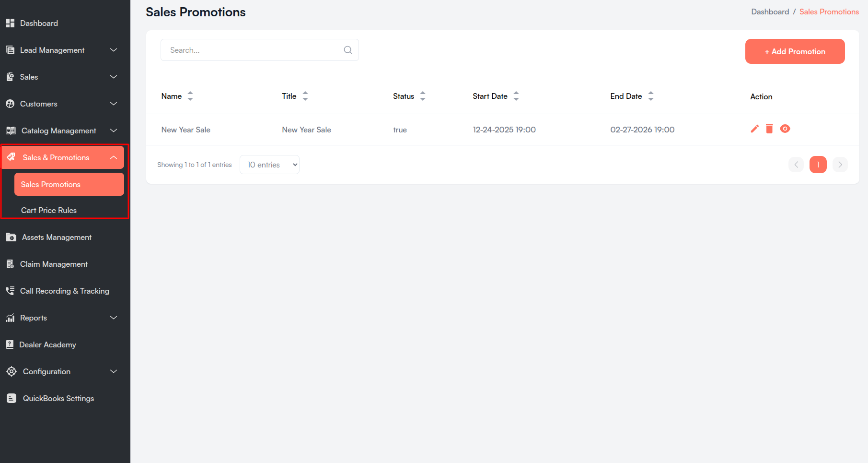The width and height of the screenshot is (868, 463).
Task: Click the Call Recording phone icon
Action: coord(10,291)
